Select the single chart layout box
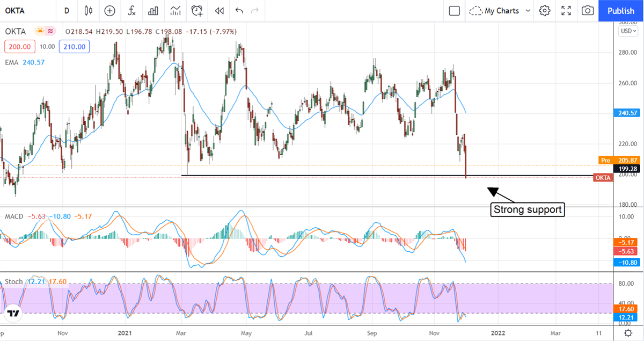Image resolution: width=644 pixels, height=341 pixels. [454, 10]
